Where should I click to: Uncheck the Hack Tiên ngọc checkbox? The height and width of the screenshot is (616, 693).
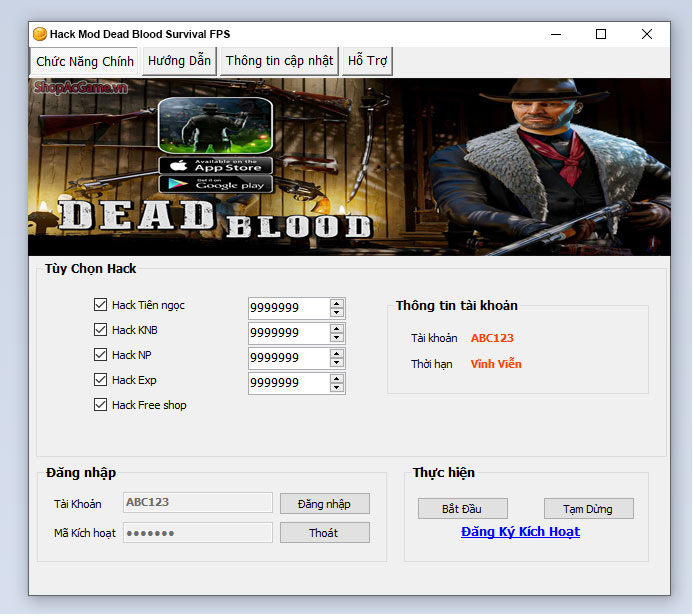pos(100,304)
